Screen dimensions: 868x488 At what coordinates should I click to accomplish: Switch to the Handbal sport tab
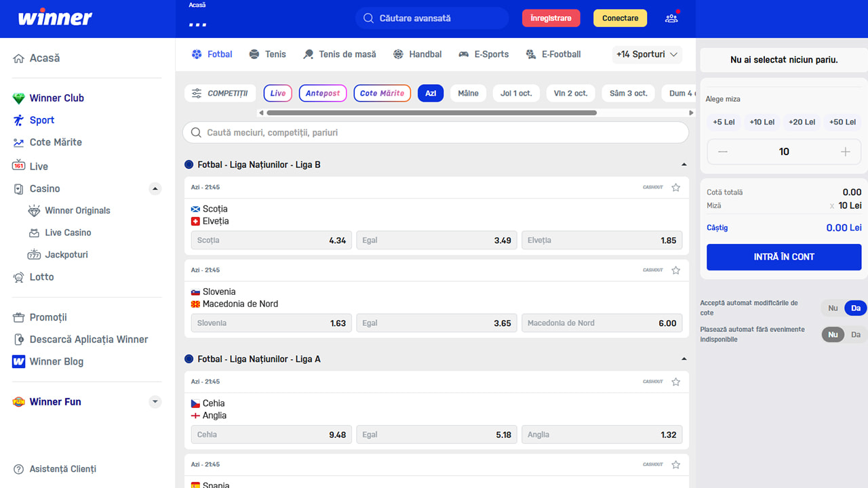point(417,54)
